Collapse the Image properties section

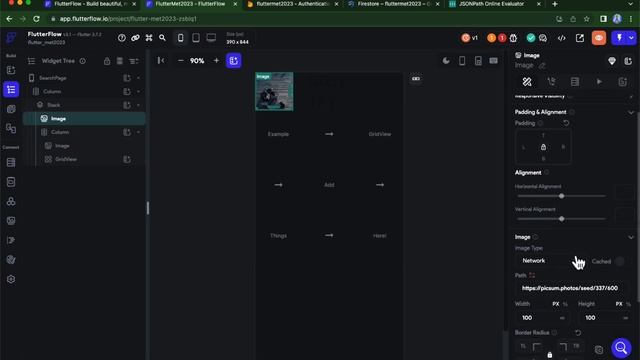click(631, 237)
